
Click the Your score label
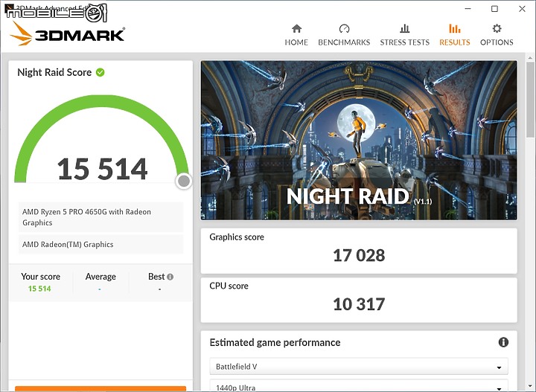(x=40, y=277)
